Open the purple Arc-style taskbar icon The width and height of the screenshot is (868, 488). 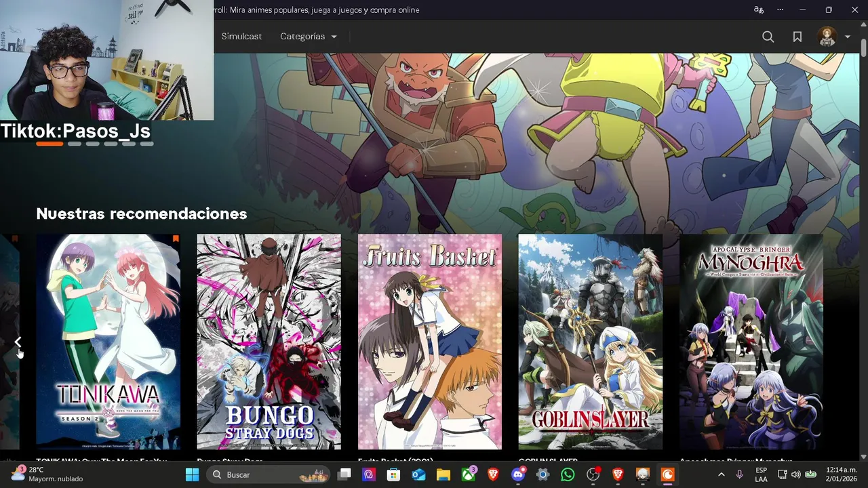(x=369, y=474)
